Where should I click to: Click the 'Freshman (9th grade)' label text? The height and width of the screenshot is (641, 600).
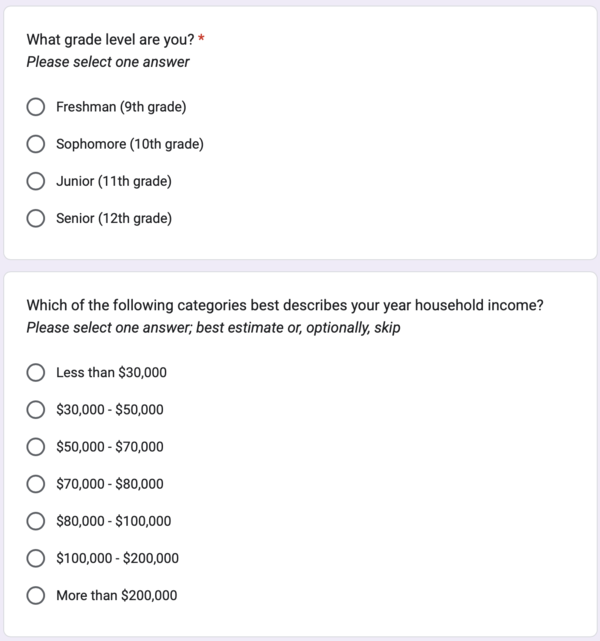pos(121,107)
